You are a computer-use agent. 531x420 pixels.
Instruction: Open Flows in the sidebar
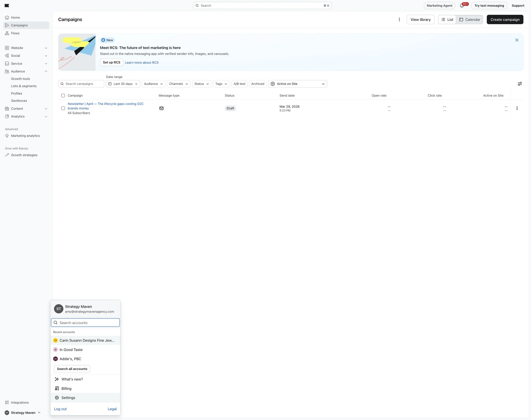(15, 33)
